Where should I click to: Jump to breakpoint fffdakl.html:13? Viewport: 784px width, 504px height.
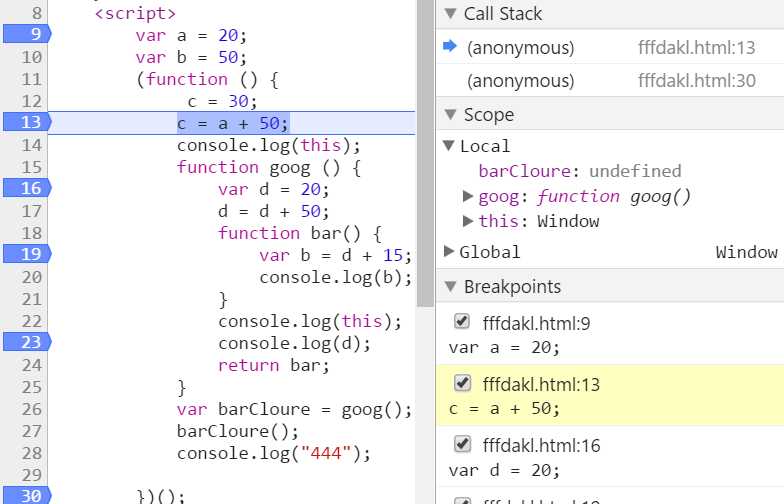[x=541, y=384]
